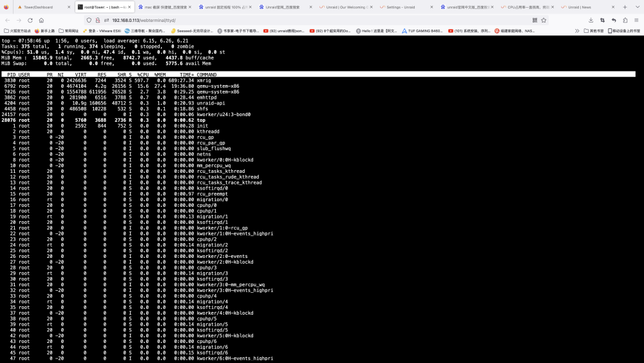Switch to the Unraid | Our Welcoming tab
The image size is (644, 363).
pos(347,7)
